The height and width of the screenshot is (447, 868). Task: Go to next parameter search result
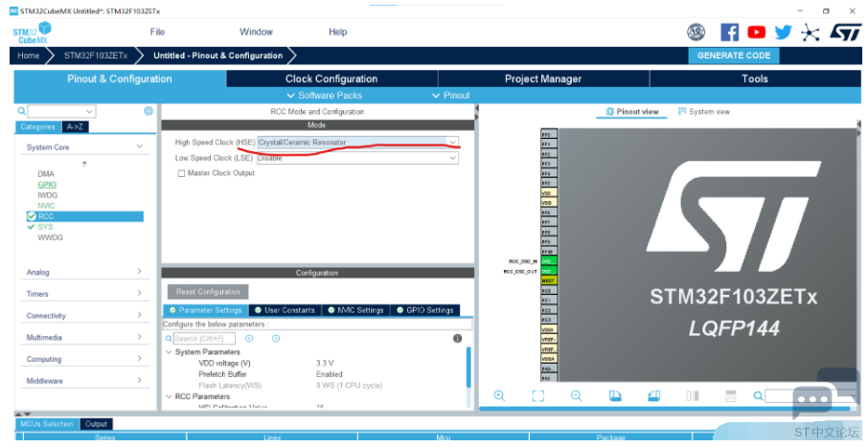tap(276, 339)
